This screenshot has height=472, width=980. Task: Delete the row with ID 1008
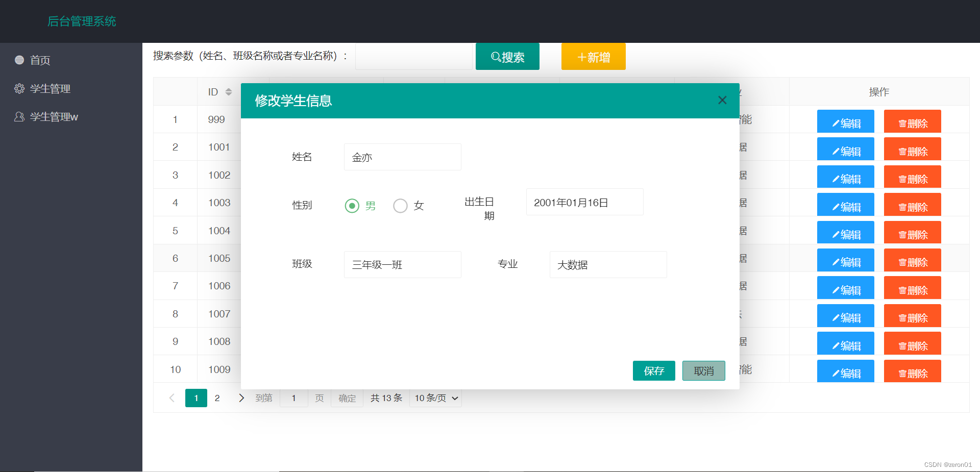(x=913, y=343)
